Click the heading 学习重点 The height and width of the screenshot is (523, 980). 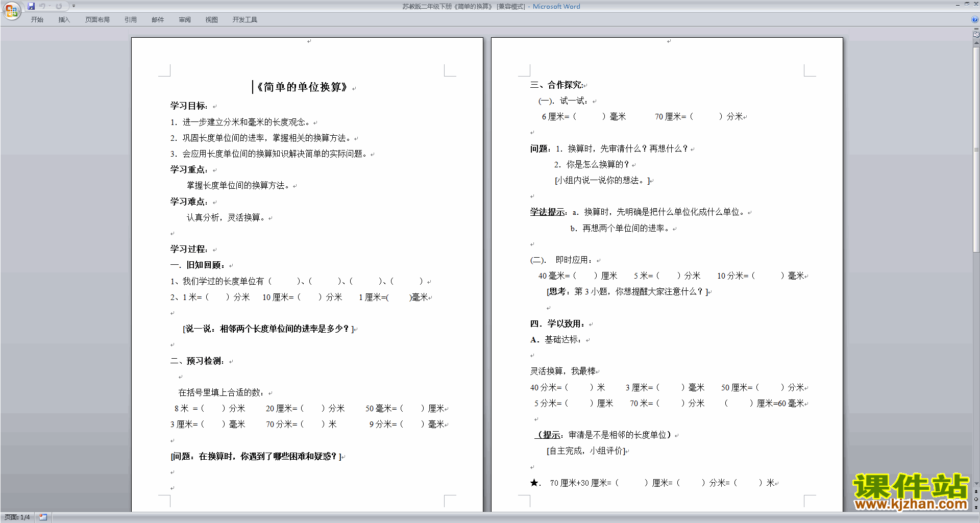point(189,169)
